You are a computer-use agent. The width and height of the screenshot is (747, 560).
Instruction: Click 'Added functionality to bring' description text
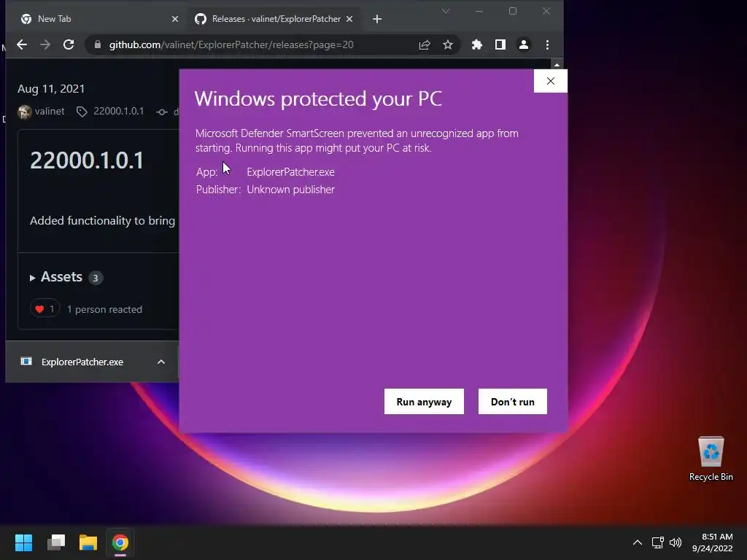tap(102, 220)
